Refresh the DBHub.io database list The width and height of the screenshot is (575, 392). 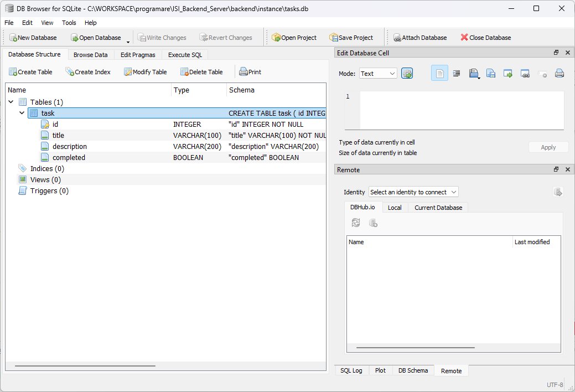(356, 223)
